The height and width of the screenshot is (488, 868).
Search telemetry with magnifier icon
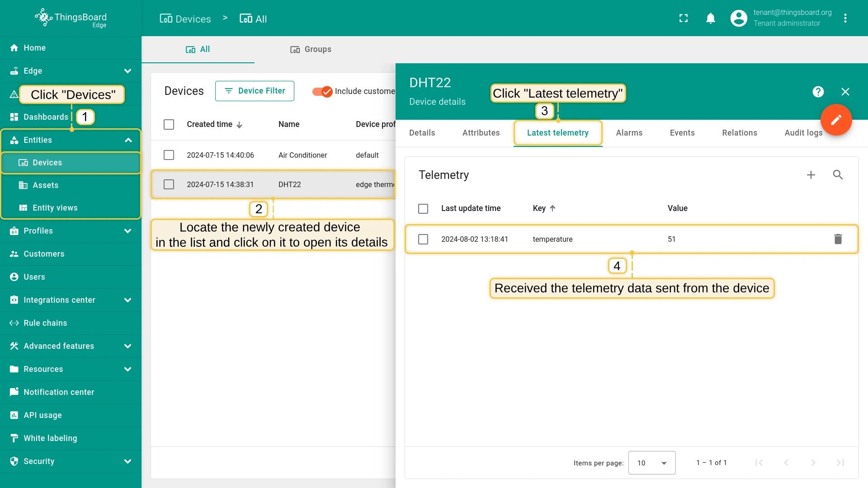[838, 175]
